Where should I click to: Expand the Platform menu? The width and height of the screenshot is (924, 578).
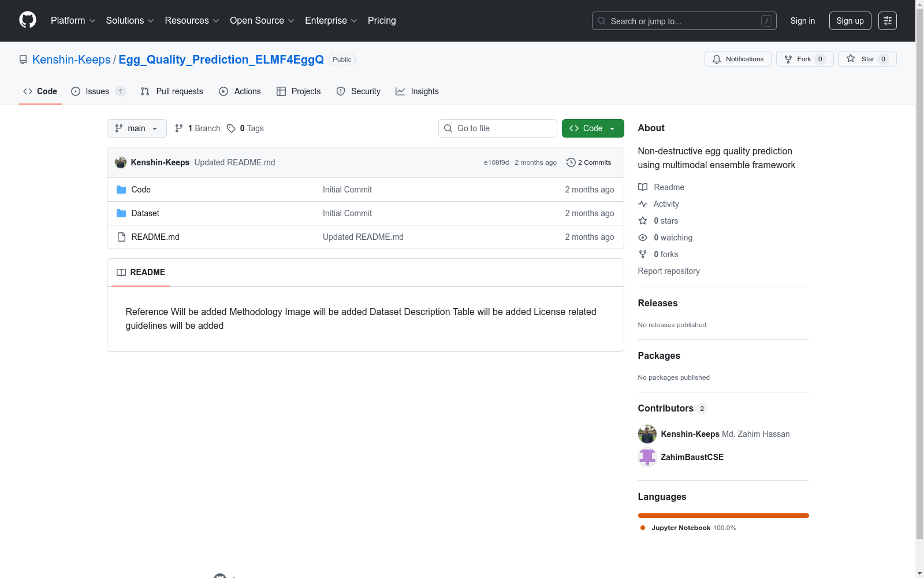[x=73, y=21]
